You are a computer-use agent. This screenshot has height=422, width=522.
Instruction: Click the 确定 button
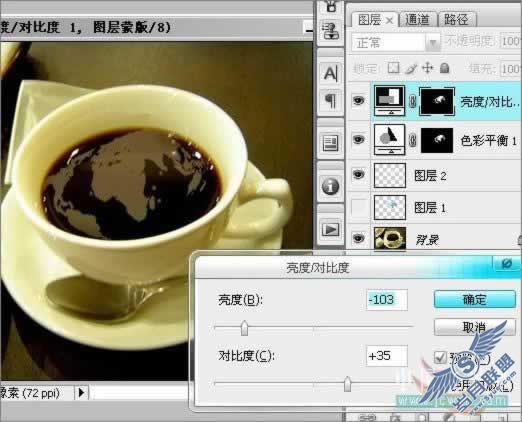[475, 299]
